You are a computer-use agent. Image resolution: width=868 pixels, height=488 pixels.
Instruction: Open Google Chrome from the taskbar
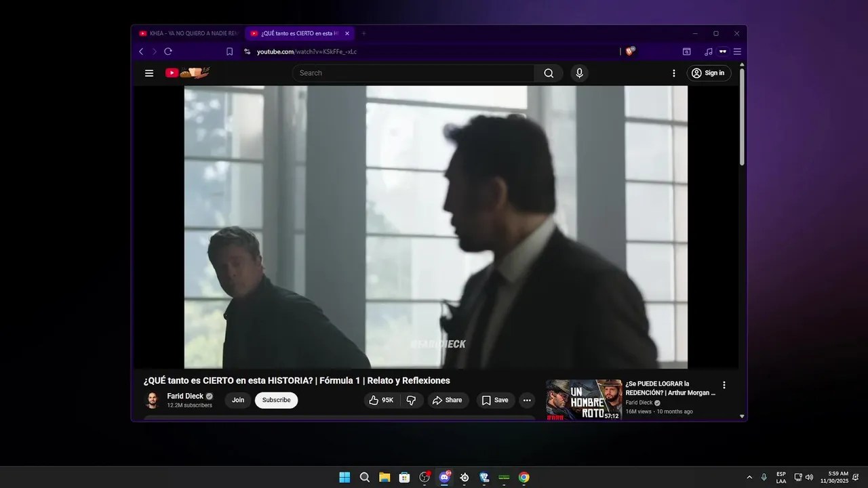coord(524,477)
